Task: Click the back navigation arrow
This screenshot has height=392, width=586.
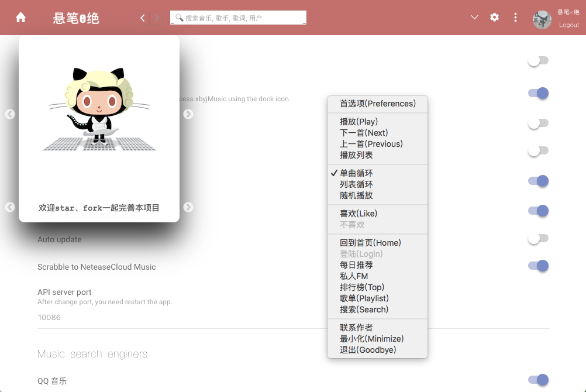Action: point(142,18)
